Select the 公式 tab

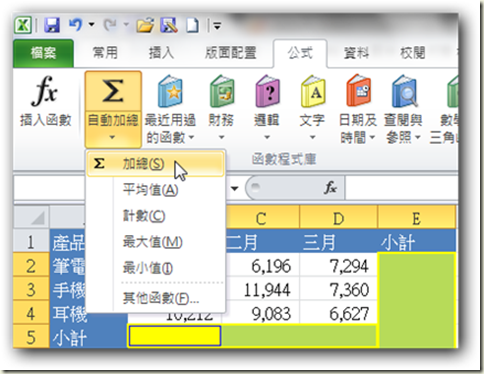click(300, 53)
